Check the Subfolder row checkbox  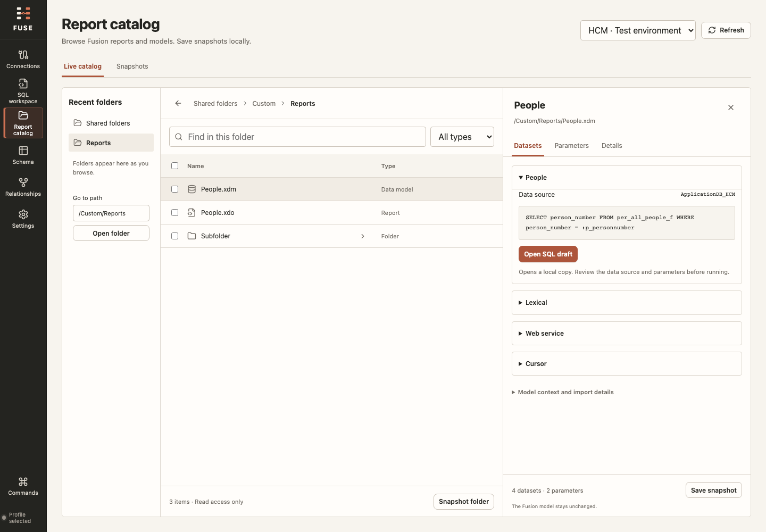[174, 236]
